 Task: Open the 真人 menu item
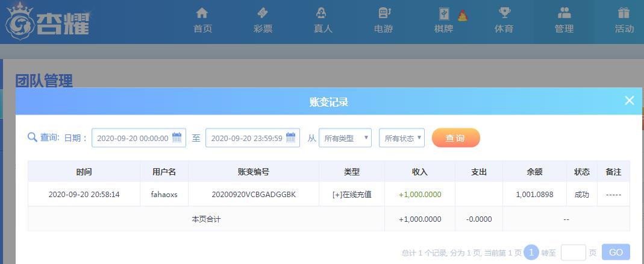(323, 29)
